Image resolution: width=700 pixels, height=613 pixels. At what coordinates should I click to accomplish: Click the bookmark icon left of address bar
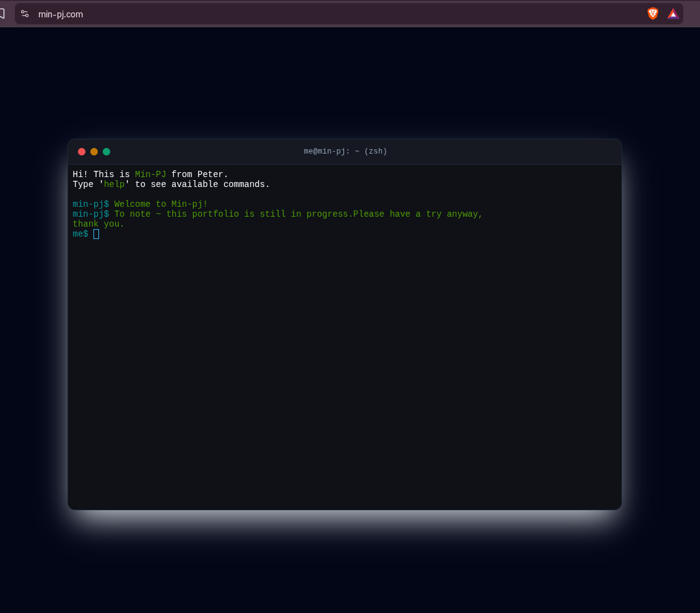tap(2, 14)
